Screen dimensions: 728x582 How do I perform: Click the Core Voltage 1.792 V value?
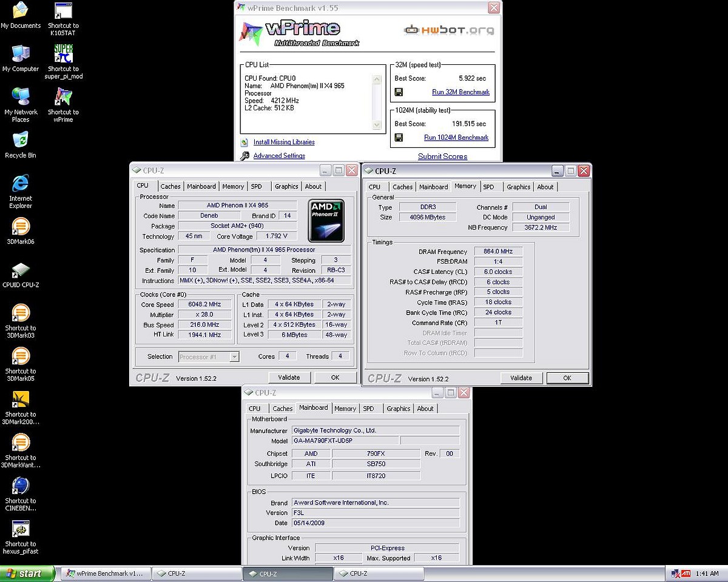277,236
